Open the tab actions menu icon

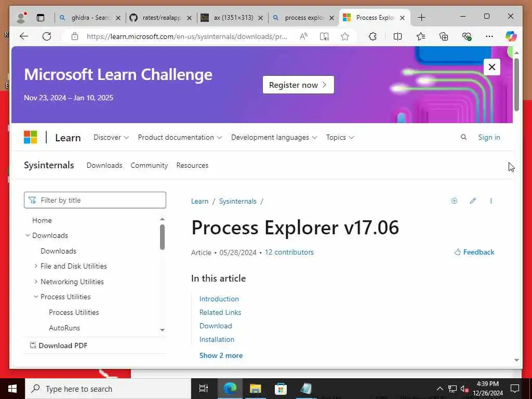[x=41, y=18]
